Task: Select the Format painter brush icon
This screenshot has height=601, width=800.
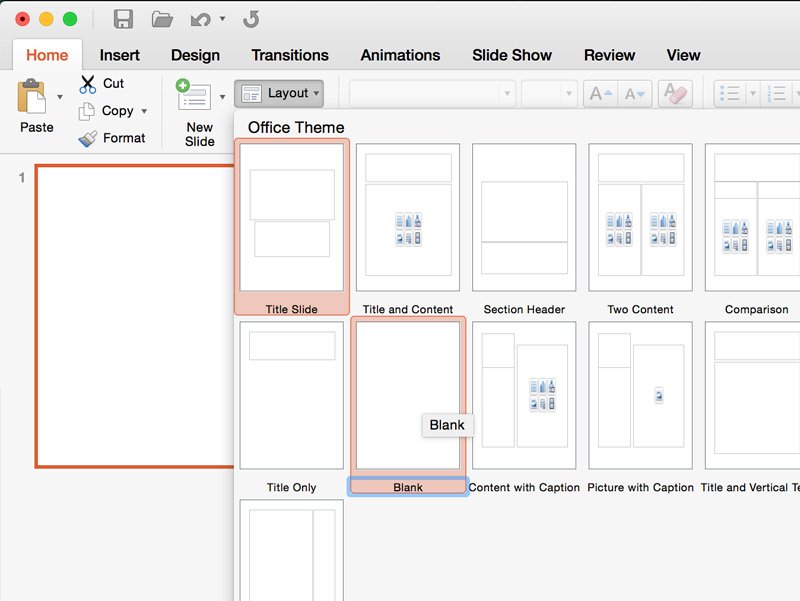Action: 88,138
